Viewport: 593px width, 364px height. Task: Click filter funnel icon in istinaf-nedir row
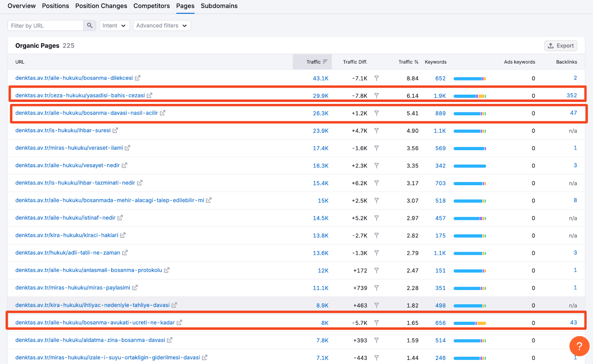(x=377, y=218)
